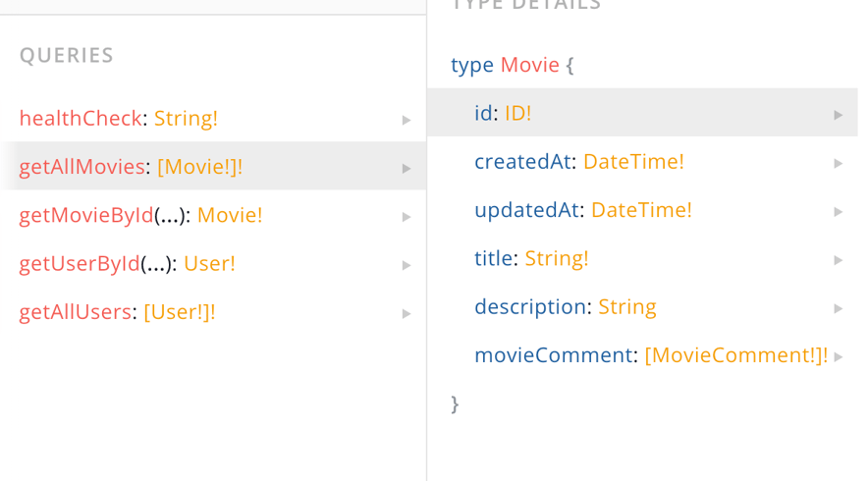Click the Movie type name heading
The width and height of the screenshot is (868, 481).
[x=530, y=65]
